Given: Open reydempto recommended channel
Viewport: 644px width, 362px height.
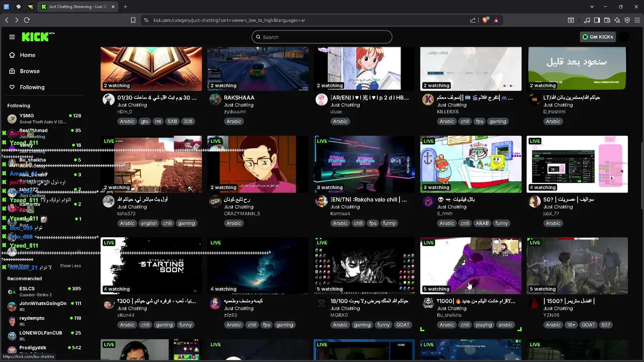Looking at the screenshot, I should pyautogui.click(x=44, y=320).
